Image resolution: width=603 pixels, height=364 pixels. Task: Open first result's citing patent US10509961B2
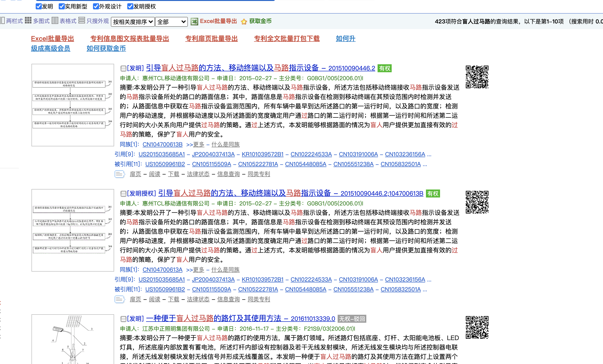(x=165, y=164)
